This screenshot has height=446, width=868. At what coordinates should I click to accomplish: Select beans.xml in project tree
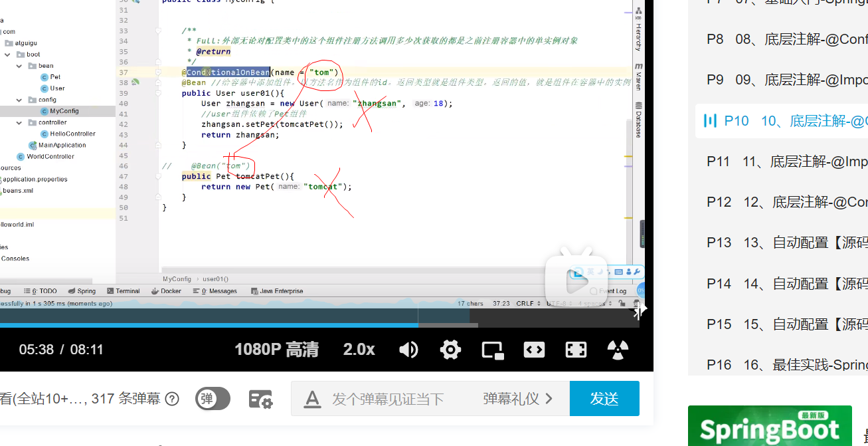click(x=18, y=191)
